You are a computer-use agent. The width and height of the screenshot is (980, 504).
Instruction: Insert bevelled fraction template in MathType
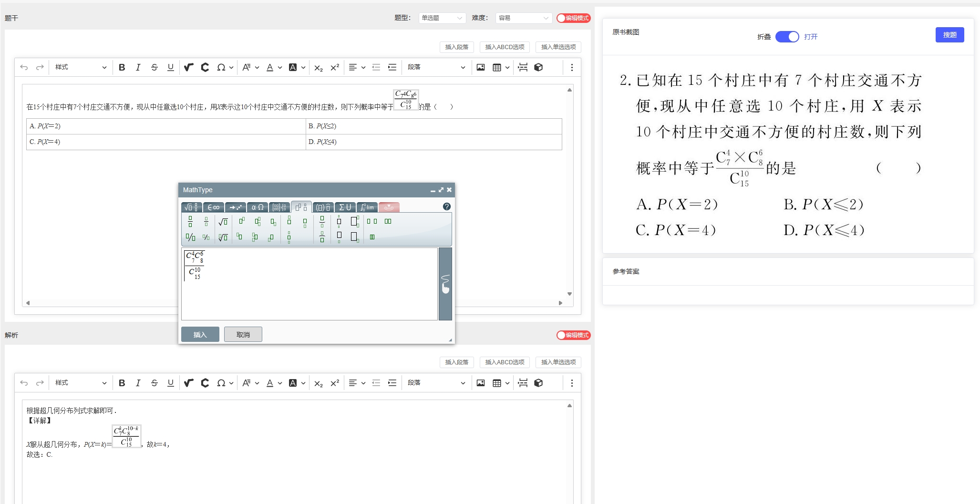(x=190, y=237)
